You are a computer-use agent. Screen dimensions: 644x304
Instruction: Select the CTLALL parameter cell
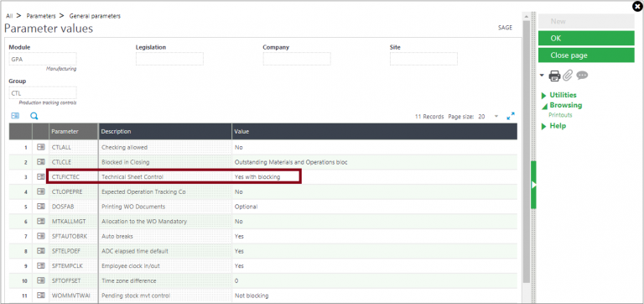pos(74,147)
